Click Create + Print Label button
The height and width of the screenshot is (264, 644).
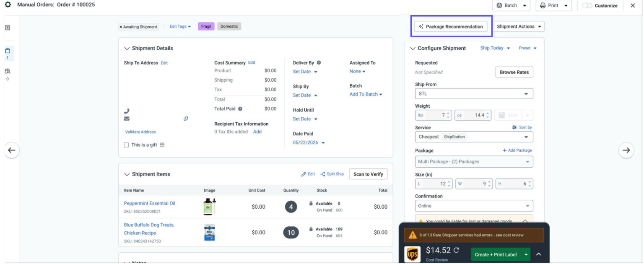coord(496,254)
